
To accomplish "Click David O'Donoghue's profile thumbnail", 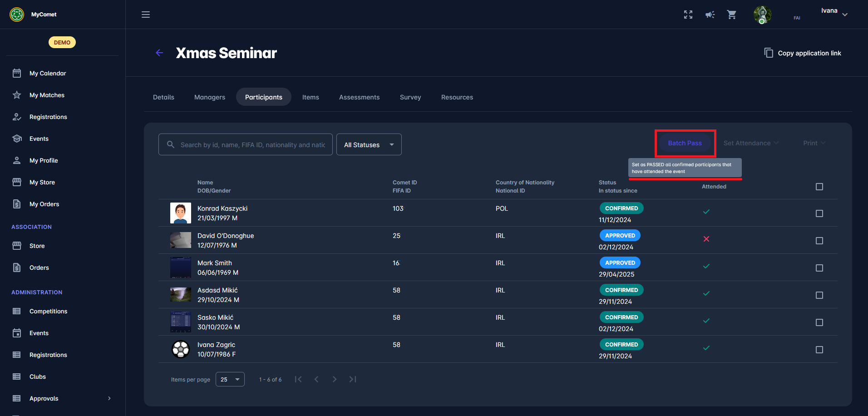I will point(181,240).
